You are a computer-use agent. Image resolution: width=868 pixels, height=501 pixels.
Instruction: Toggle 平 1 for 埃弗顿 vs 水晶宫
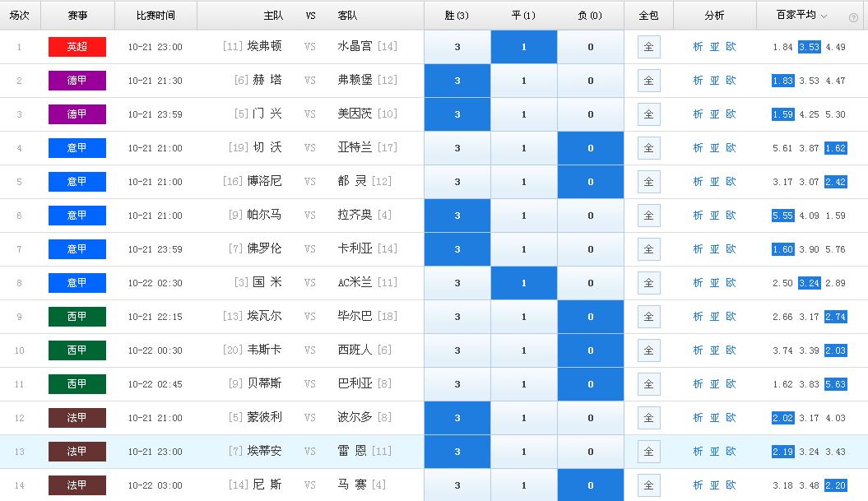click(x=523, y=47)
